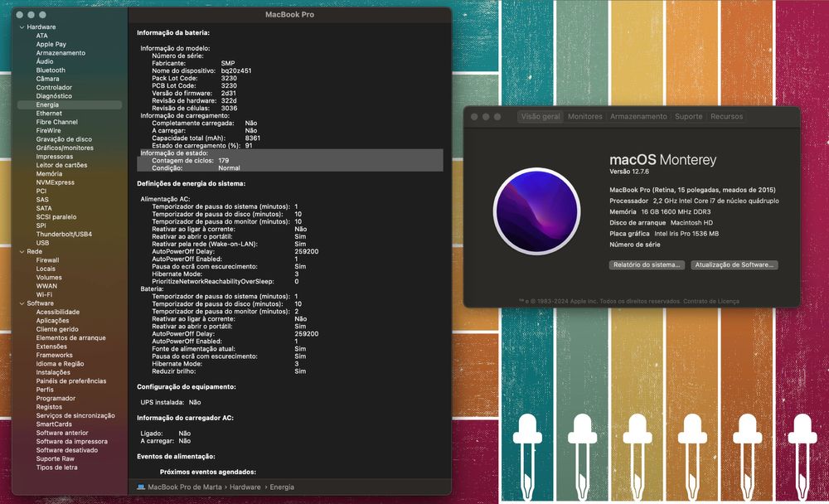This screenshot has width=829, height=504.
Task: Click the 'Condição: Normal' row
Action: (289, 167)
